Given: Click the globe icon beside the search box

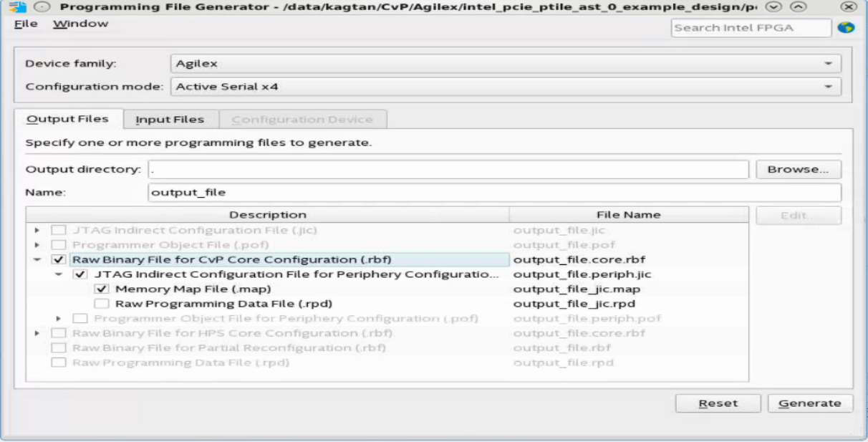Looking at the screenshot, I should [x=846, y=28].
